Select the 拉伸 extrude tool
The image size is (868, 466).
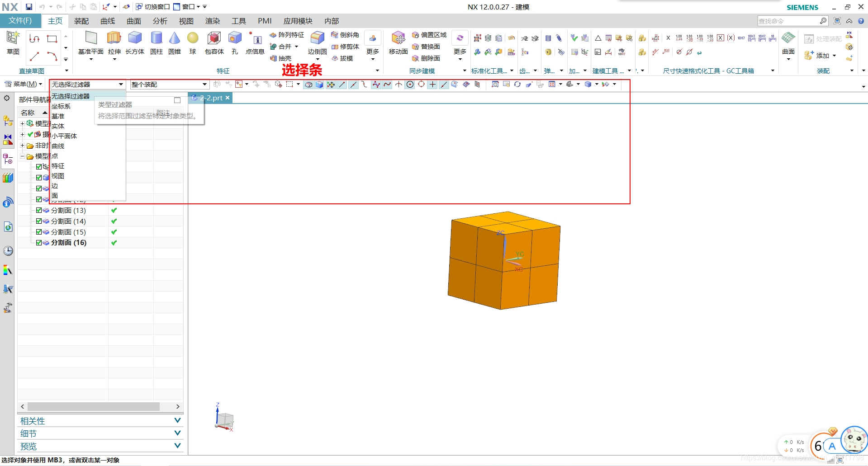point(114,42)
